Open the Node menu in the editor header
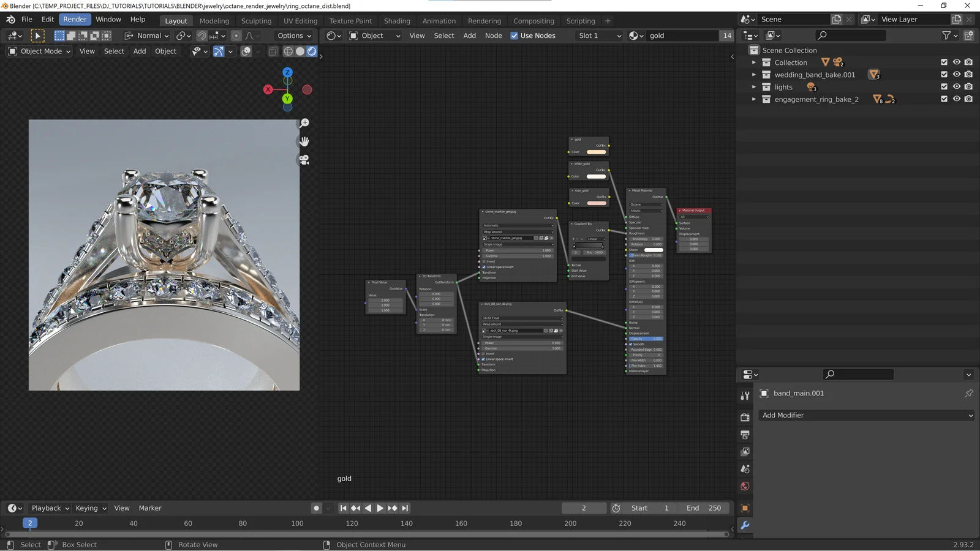Screen dimensions: 980x551 click(x=493, y=36)
